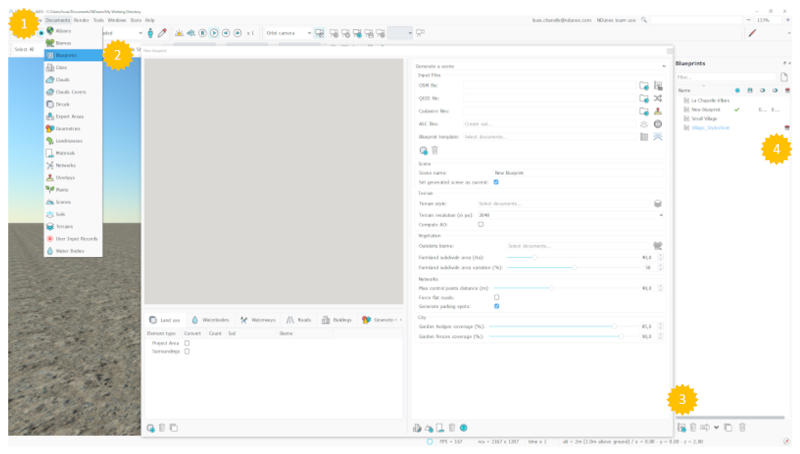
Task: Click the Water Bodies menu icon
Action: (49, 251)
